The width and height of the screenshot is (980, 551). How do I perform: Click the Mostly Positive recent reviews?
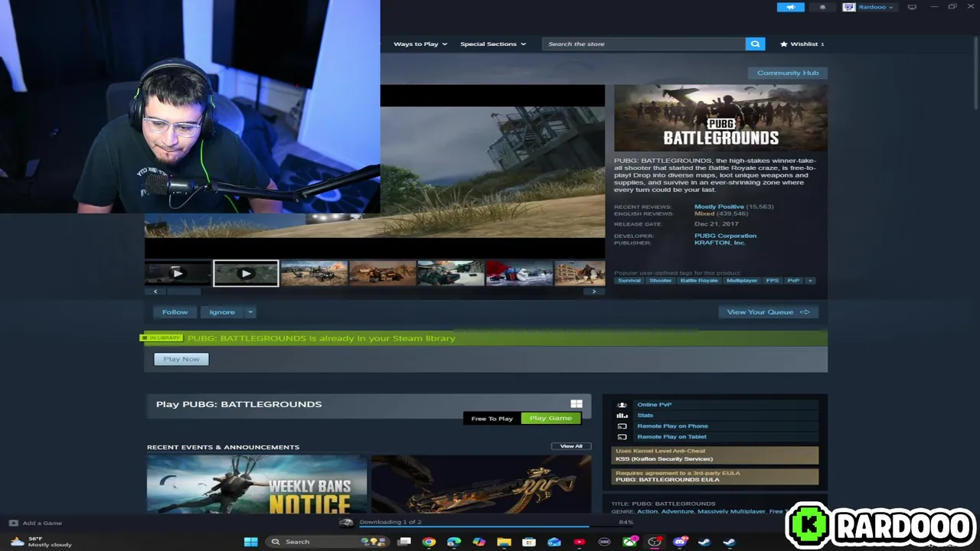tap(719, 207)
